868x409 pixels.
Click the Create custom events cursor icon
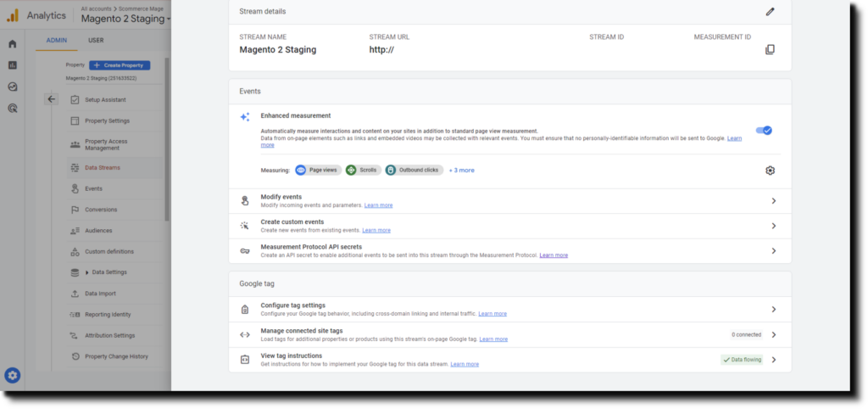click(245, 226)
